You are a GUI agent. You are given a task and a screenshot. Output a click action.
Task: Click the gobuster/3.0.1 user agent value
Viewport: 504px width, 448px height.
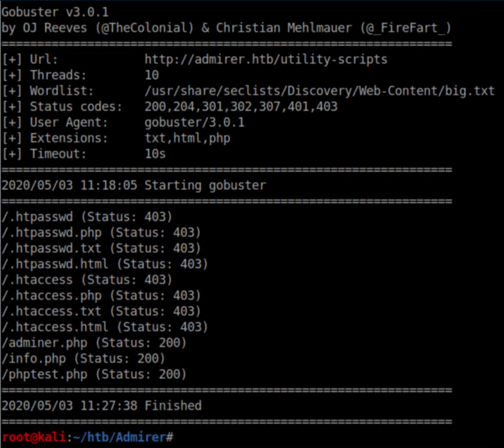pos(194,122)
